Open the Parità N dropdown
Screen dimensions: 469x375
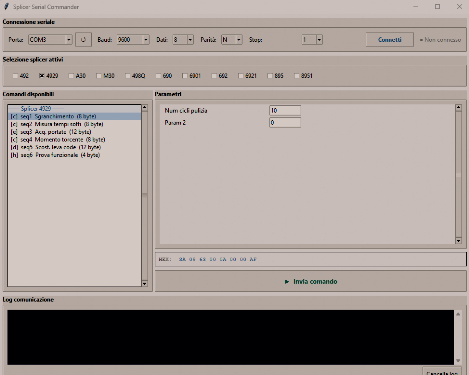coord(239,40)
